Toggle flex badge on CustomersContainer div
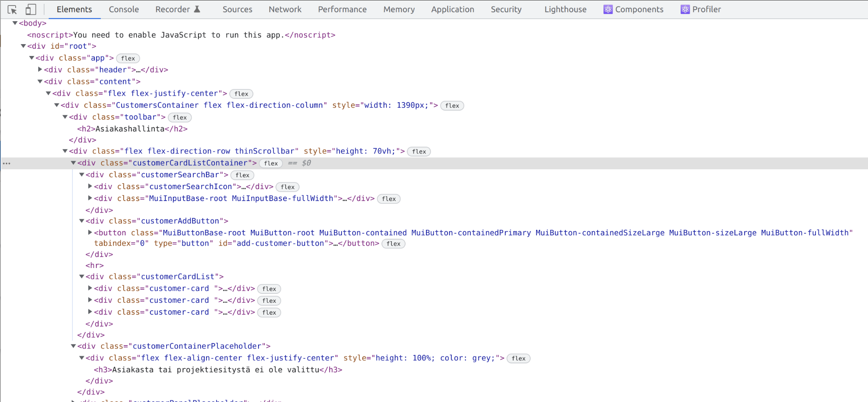The width and height of the screenshot is (868, 402). [452, 106]
